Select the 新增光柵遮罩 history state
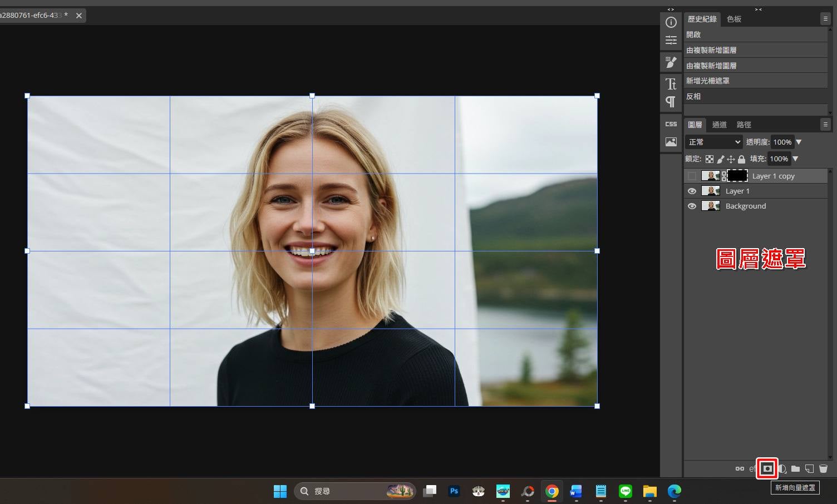 pyautogui.click(x=707, y=81)
